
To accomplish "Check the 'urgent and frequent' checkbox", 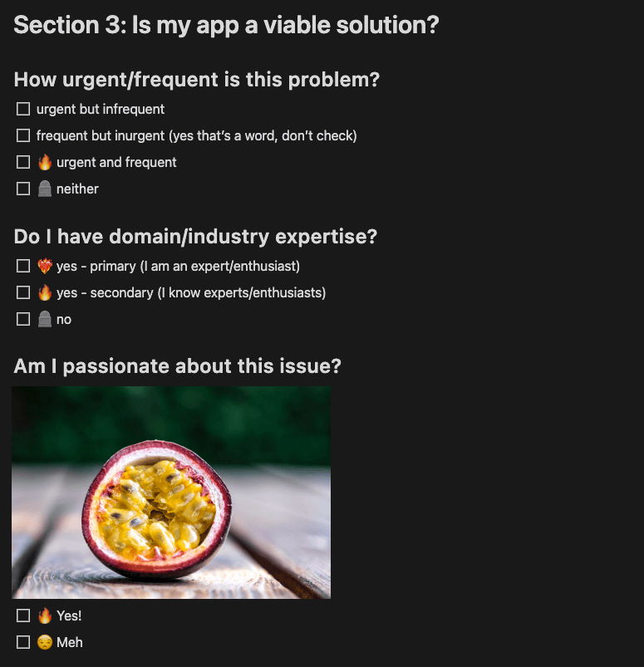I will pyautogui.click(x=23, y=162).
